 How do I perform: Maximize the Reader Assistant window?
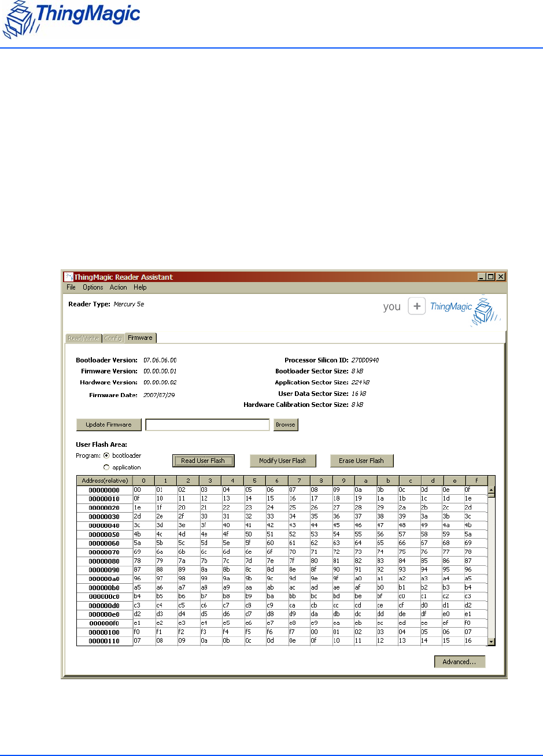[491, 277]
